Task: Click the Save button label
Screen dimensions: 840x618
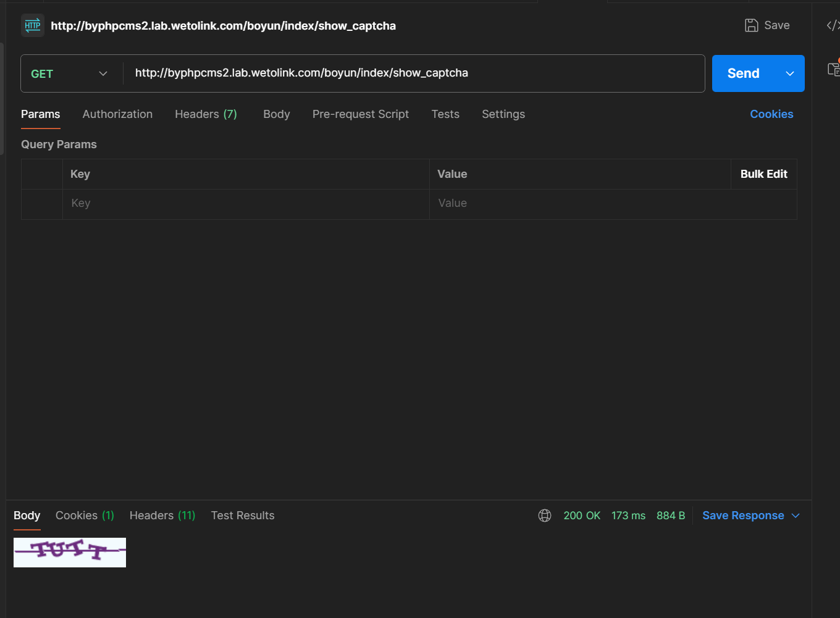Action: pos(777,25)
